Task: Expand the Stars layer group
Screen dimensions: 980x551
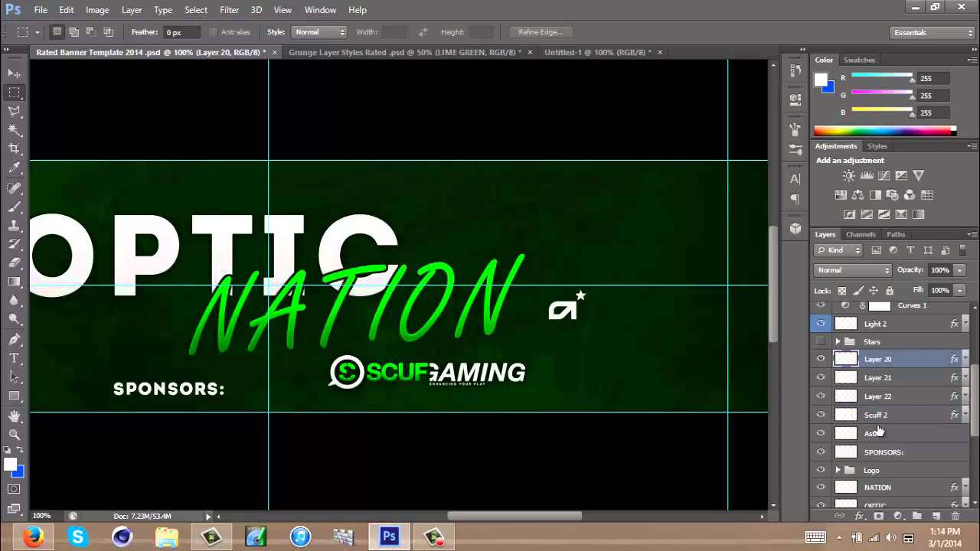Action: [x=838, y=341]
